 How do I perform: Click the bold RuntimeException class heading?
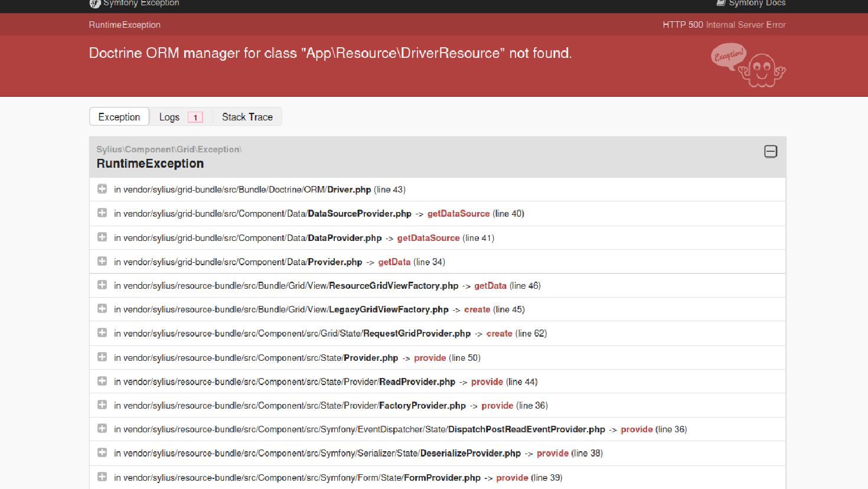coord(150,164)
